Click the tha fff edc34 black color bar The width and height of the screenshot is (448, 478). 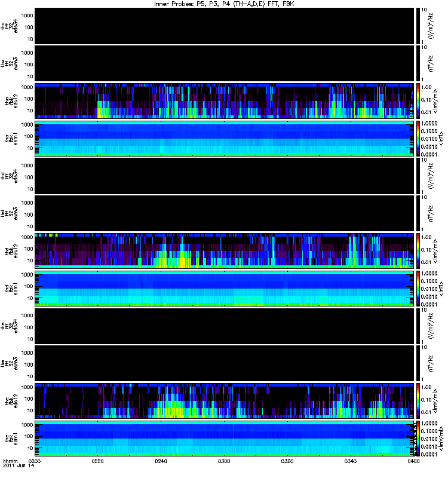[x=418, y=26]
